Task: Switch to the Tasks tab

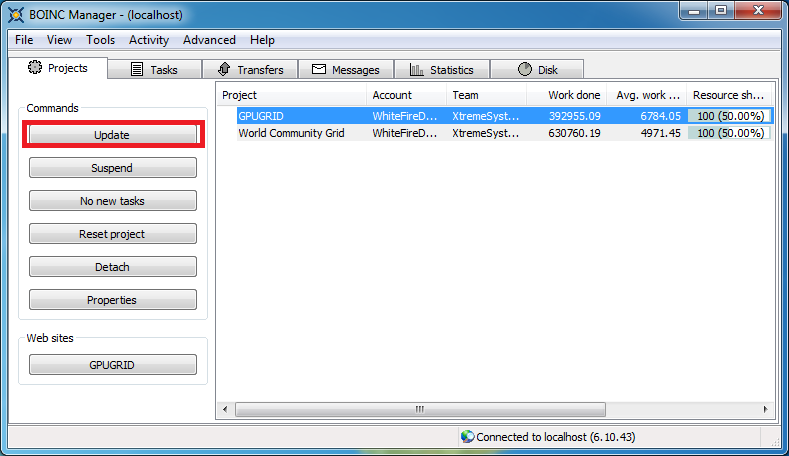Action: pyautogui.click(x=154, y=69)
